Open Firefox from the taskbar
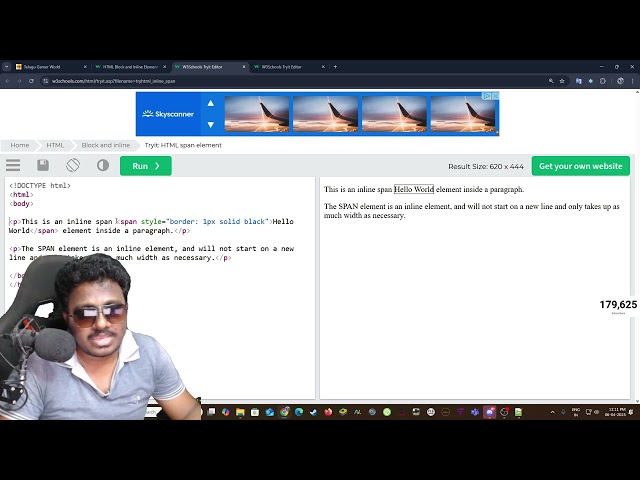Screen dimensions: 640x480 (x=328, y=412)
